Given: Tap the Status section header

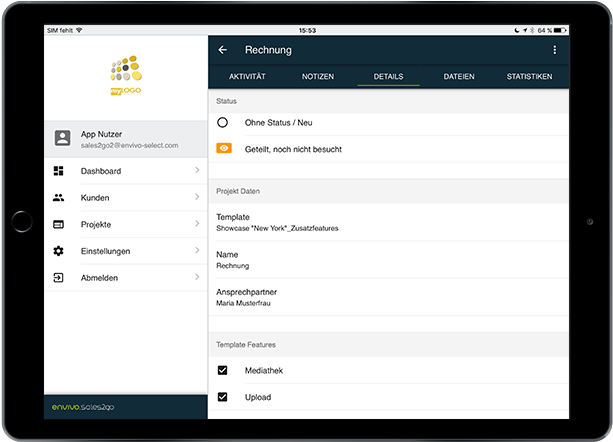Looking at the screenshot, I should pos(389,101).
